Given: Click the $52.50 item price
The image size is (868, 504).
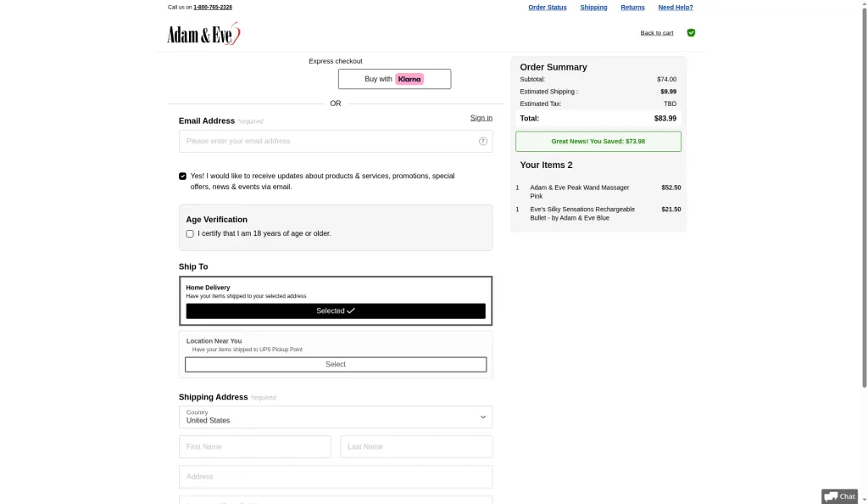Looking at the screenshot, I should 671,188.
